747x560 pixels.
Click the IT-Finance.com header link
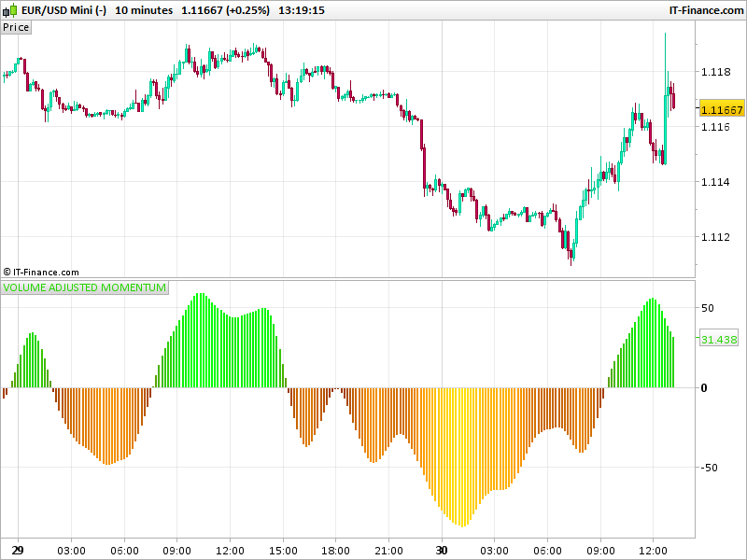point(706,10)
